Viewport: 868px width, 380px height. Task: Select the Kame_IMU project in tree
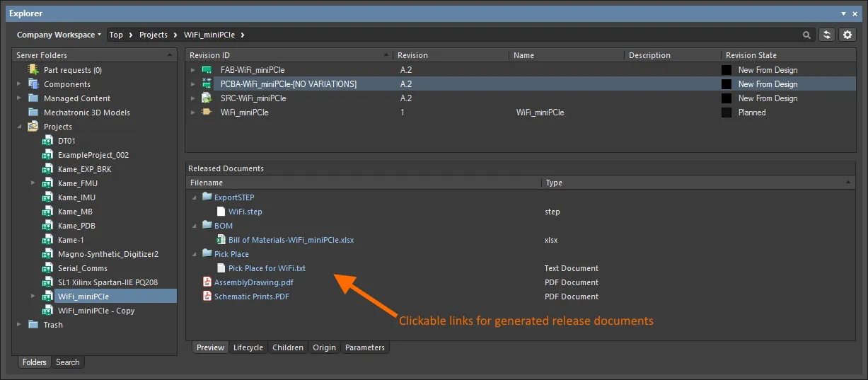tap(76, 197)
